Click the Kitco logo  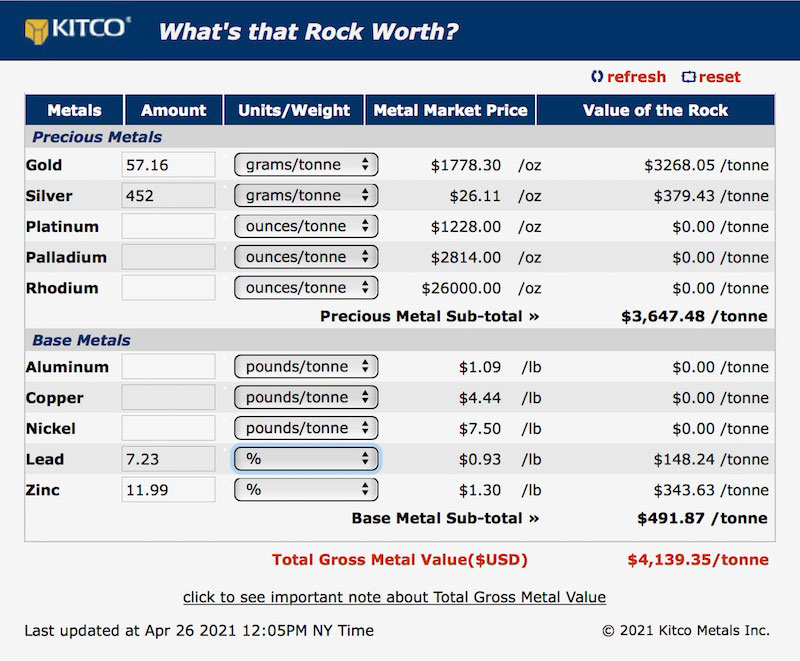[78, 30]
